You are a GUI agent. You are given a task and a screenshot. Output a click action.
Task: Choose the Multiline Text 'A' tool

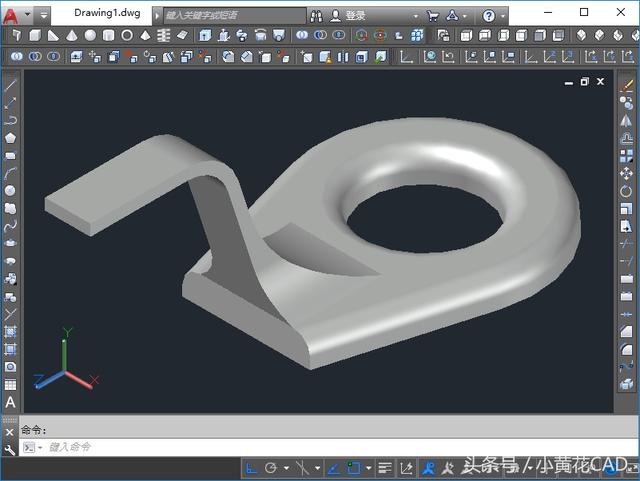coord(10,402)
